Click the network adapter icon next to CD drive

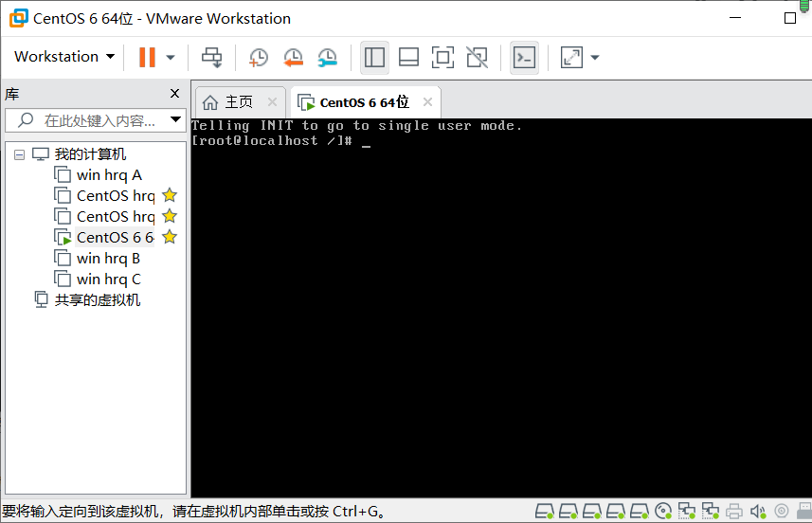[x=687, y=512]
